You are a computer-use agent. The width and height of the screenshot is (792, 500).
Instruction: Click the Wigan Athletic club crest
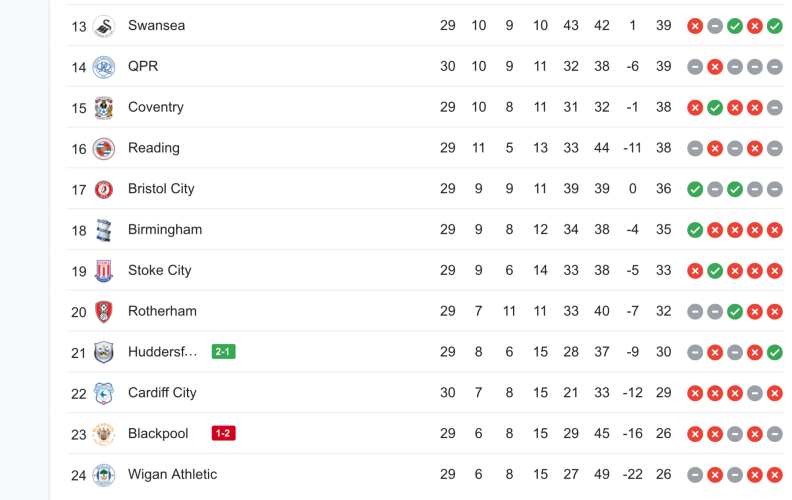104,475
